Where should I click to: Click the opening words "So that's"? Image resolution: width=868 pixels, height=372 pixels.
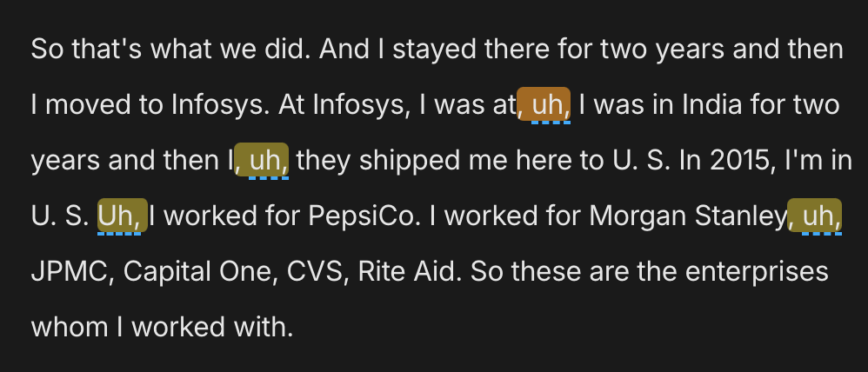pos(81,50)
